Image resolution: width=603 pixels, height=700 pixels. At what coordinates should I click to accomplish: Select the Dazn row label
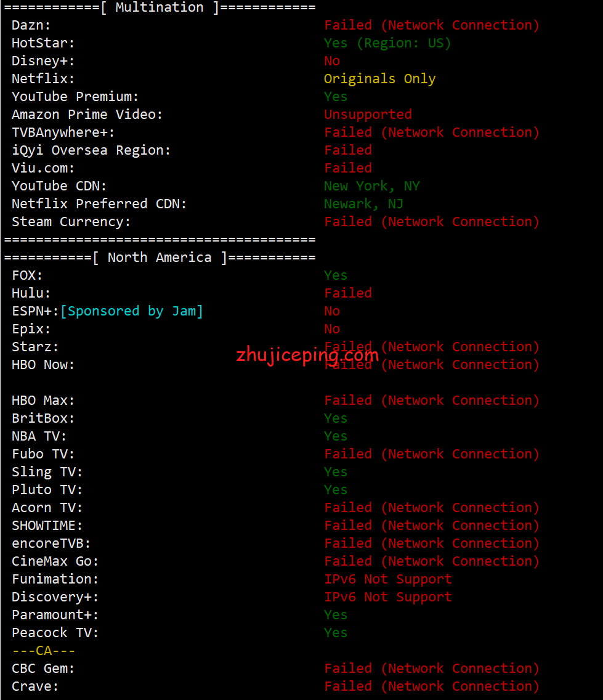[x=31, y=25]
